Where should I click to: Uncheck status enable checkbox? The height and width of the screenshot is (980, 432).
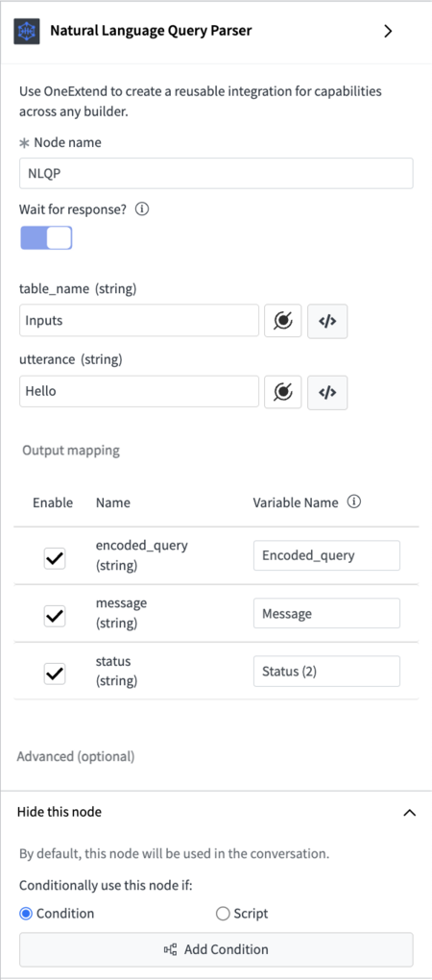click(x=55, y=674)
